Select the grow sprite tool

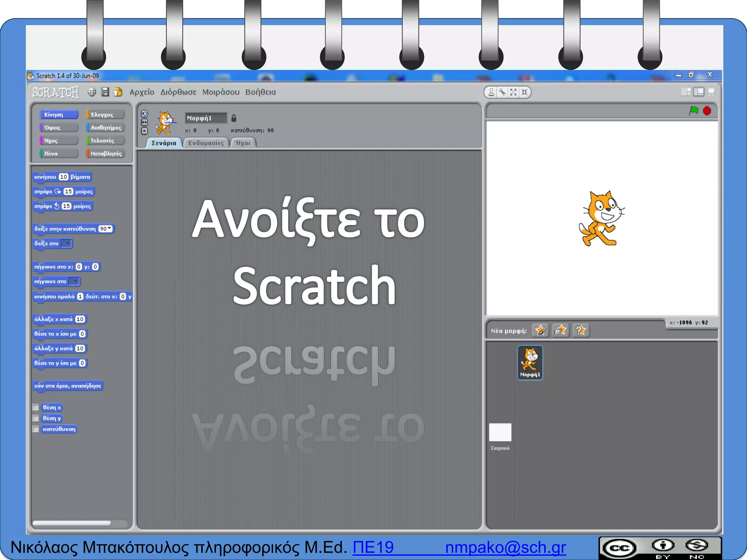(x=514, y=92)
